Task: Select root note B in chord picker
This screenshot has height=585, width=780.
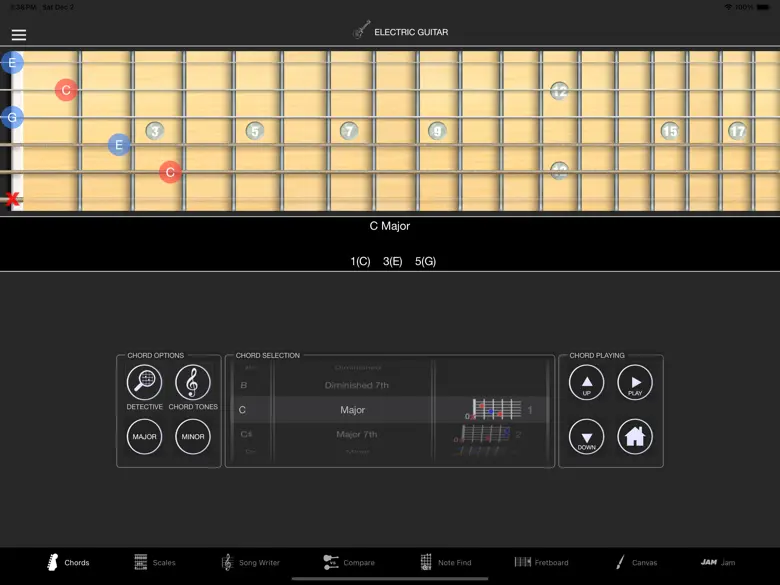Action: point(244,385)
